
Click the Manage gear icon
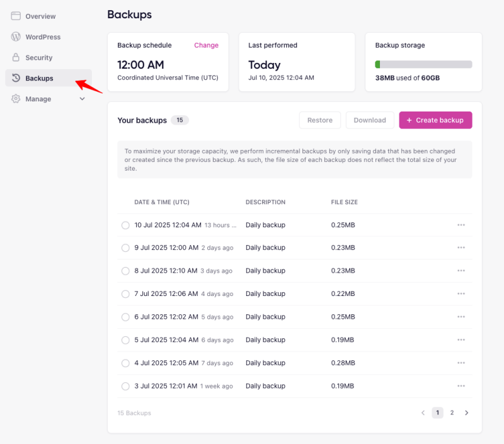point(17,99)
